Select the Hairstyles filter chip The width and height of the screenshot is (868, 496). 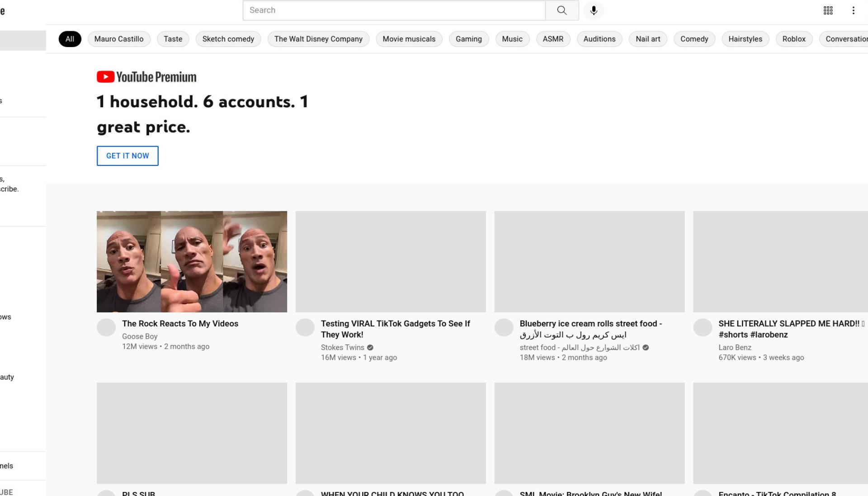[745, 39]
